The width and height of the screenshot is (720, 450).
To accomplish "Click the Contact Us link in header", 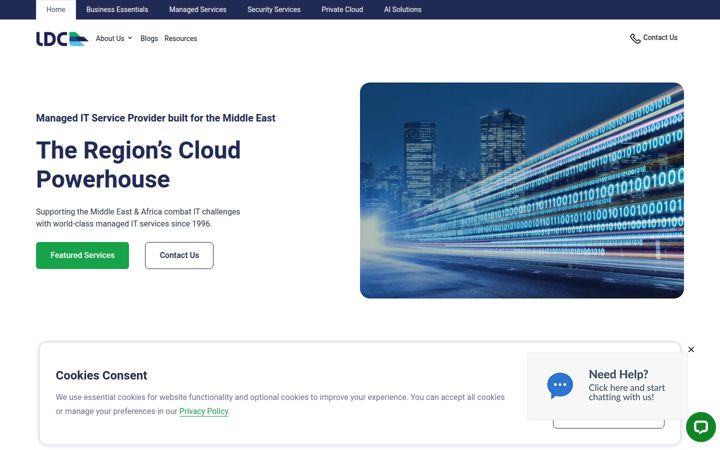I will pyautogui.click(x=660, y=38).
